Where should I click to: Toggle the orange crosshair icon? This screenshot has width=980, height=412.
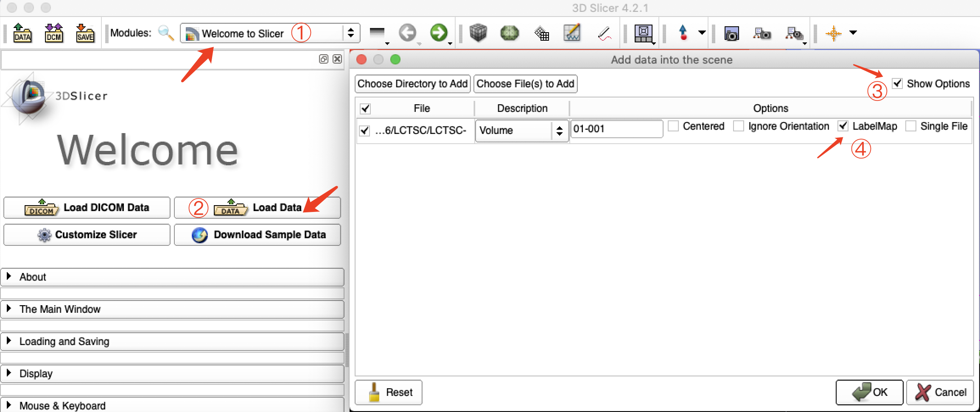tap(834, 33)
